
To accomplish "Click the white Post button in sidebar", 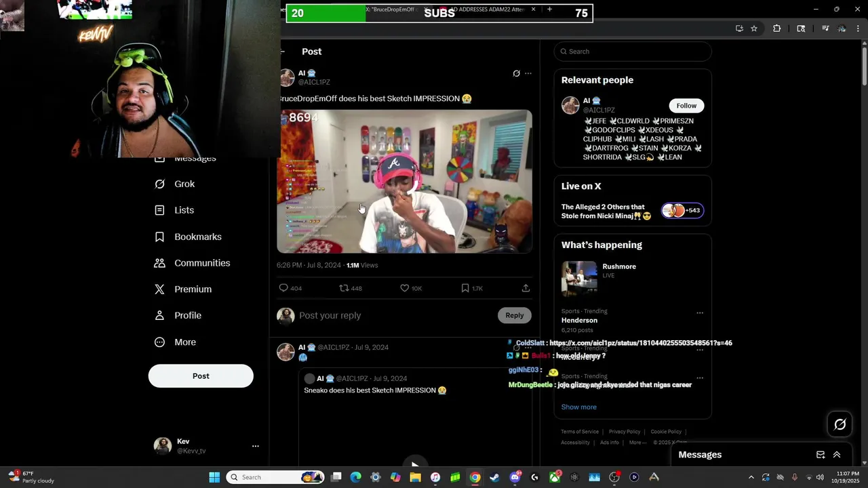I will coord(201,376).
